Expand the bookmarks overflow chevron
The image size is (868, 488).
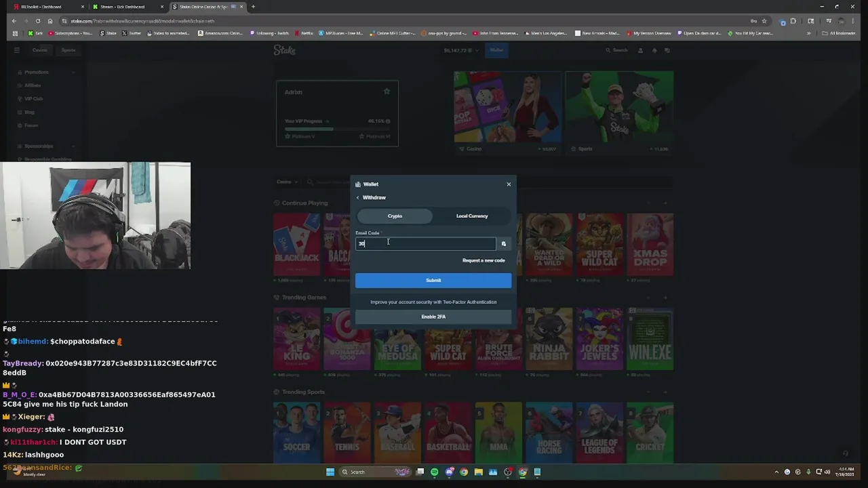[x=808, y=33]
